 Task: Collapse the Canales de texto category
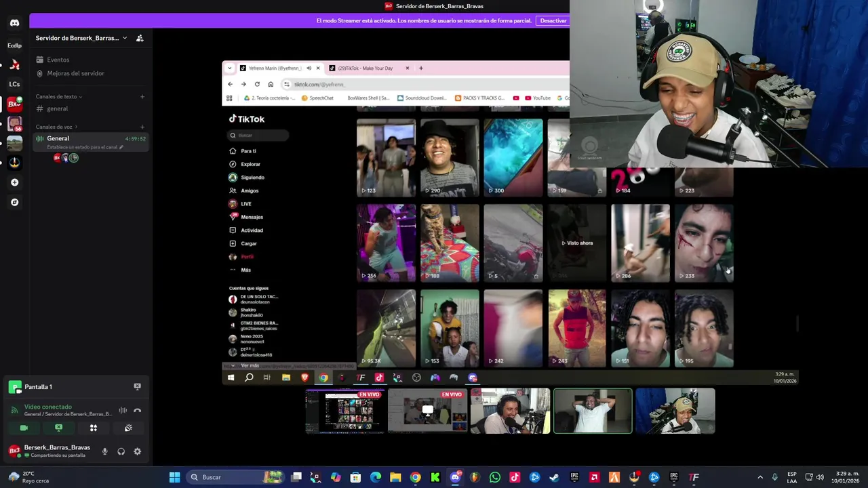click(59, 96)
